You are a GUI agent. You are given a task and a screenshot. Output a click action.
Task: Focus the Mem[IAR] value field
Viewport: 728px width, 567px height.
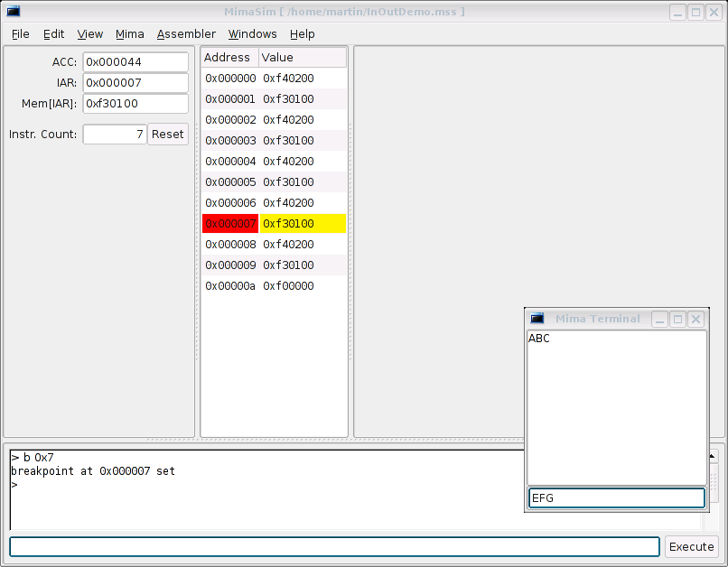135,103
